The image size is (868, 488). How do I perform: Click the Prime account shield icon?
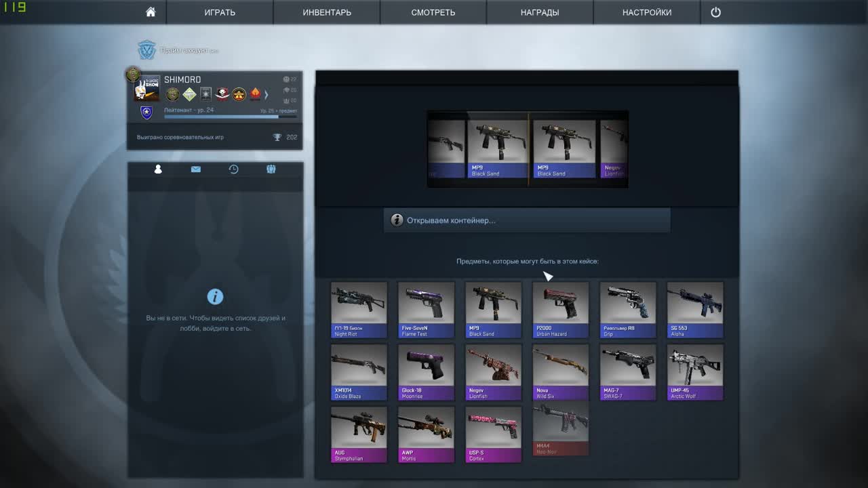pyautogui.click(x=146, y=50)
